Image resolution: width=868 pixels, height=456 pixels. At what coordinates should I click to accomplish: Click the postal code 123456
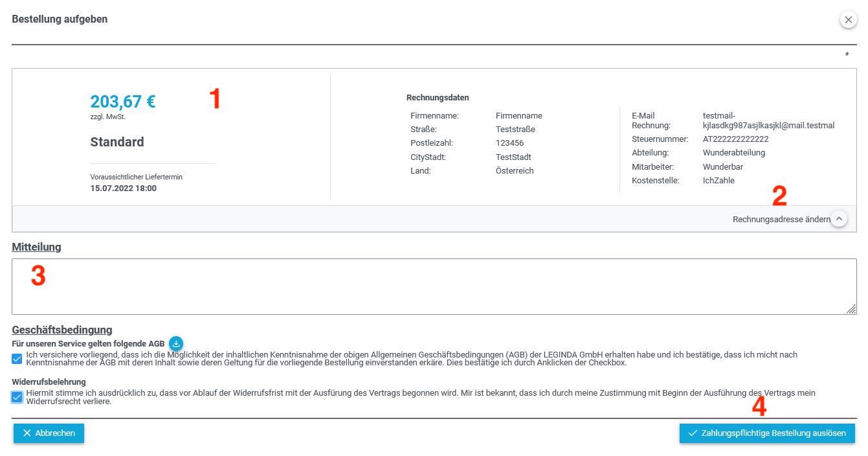tap(509, 143)
